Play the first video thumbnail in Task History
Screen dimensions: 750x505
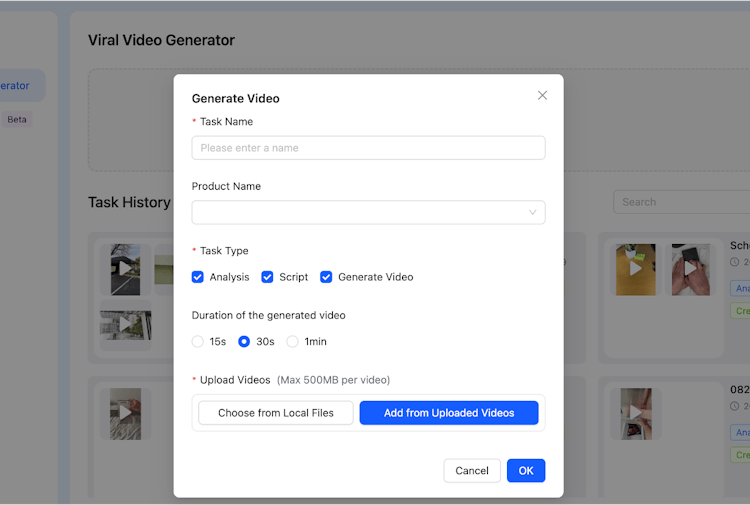click(x=125, y=268)
